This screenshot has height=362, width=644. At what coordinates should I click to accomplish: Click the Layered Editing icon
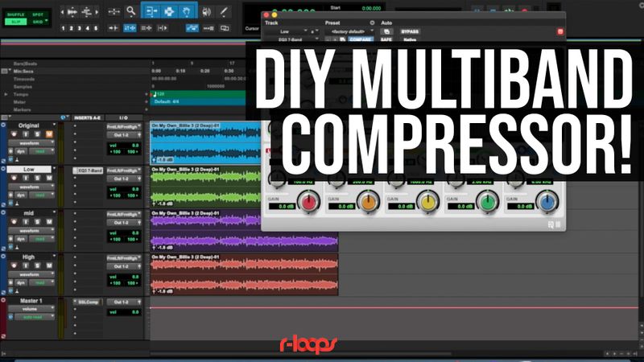click(x=225, y=28)
